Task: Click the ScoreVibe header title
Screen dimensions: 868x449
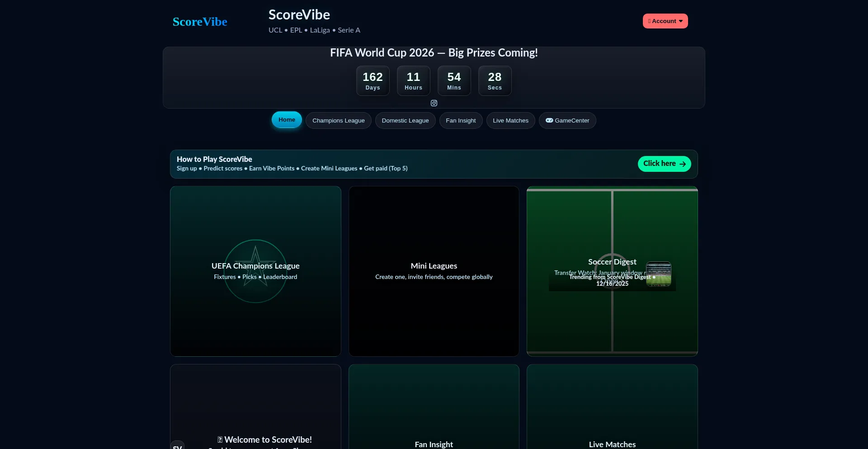Action: point(299,15)
